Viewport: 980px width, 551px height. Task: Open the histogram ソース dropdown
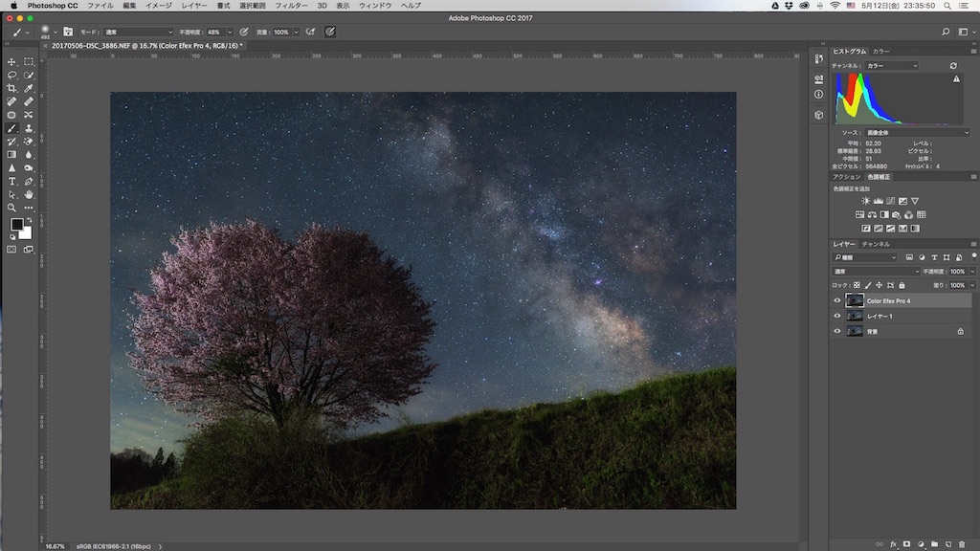pyautogui.click(x=917, y=132)
